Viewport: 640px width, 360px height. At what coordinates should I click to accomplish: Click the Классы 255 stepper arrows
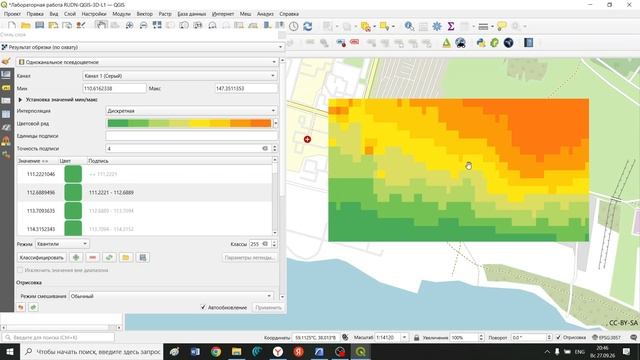tap(274, 244)
